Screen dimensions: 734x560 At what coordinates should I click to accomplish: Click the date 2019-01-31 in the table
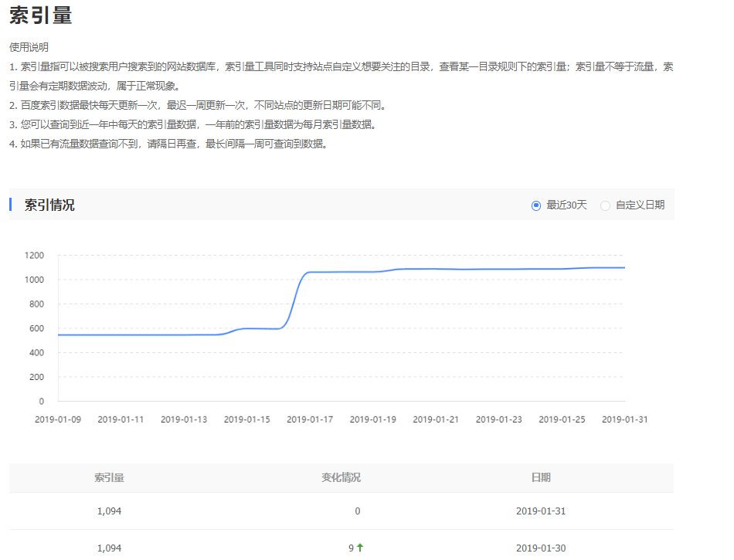(541, 512)
